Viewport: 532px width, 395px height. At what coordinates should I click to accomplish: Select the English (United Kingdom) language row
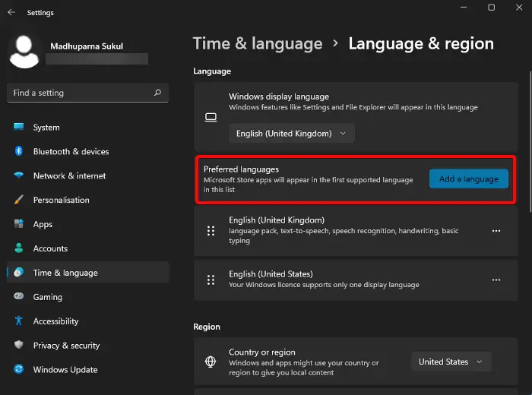(356, 231)
